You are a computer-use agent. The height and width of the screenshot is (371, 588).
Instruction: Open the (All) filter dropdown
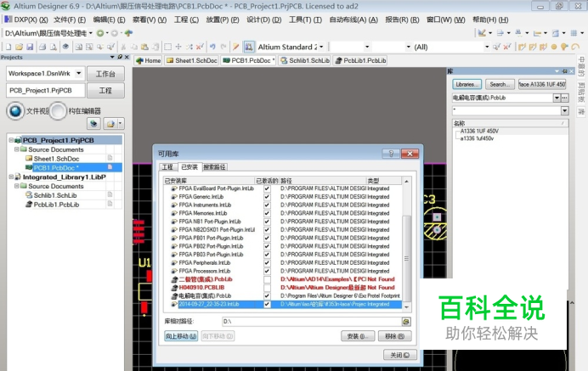[487, 47]
